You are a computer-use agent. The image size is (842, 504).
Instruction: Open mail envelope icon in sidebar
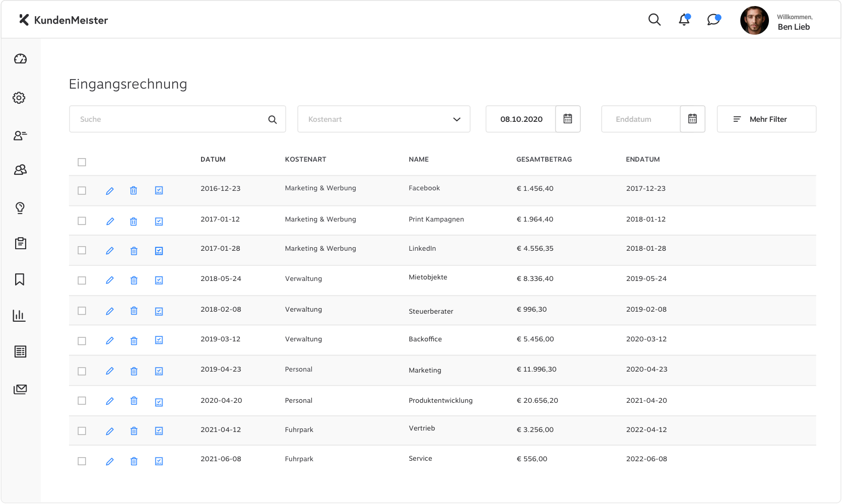20,389
